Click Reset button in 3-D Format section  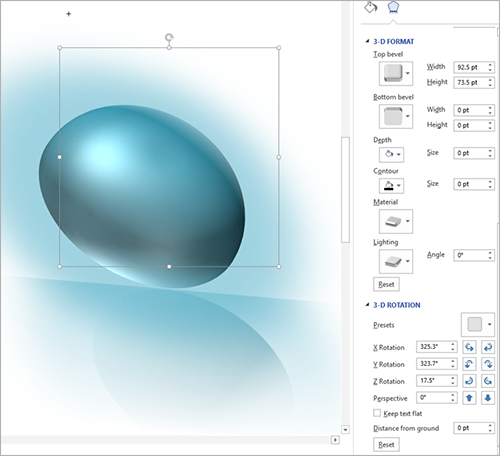point(386,285)
